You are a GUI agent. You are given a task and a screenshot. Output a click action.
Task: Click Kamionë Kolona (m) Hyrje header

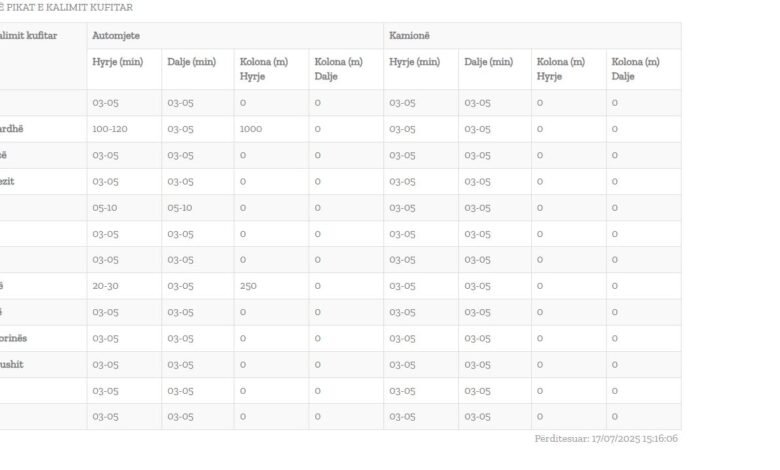click(x=561, y=69)
